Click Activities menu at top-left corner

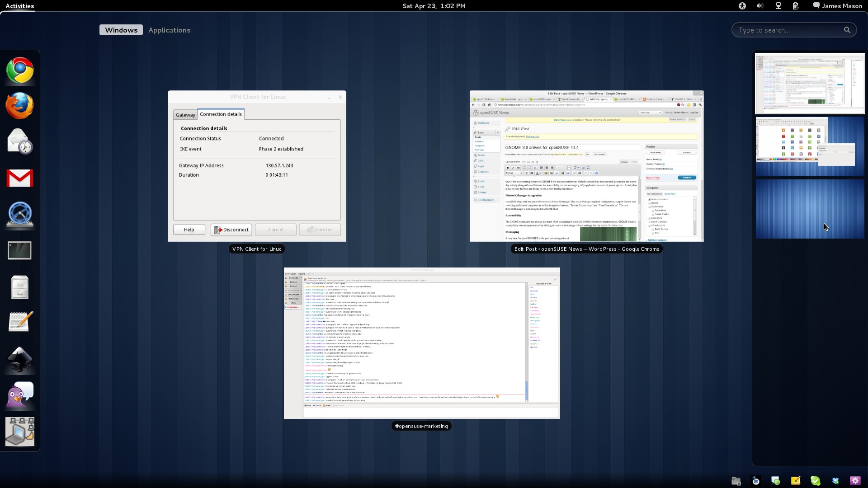(20, 5)
